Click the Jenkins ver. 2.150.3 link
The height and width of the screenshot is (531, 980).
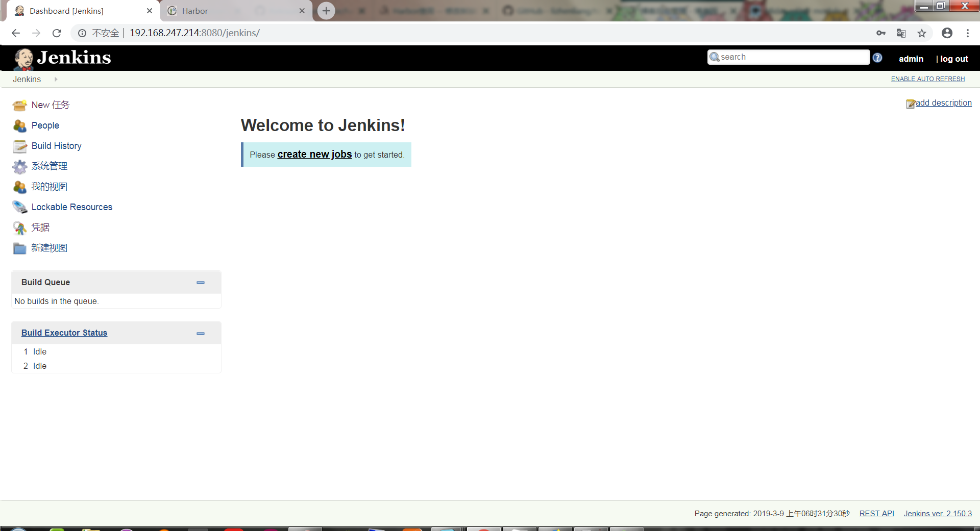[x=938, y=514]
